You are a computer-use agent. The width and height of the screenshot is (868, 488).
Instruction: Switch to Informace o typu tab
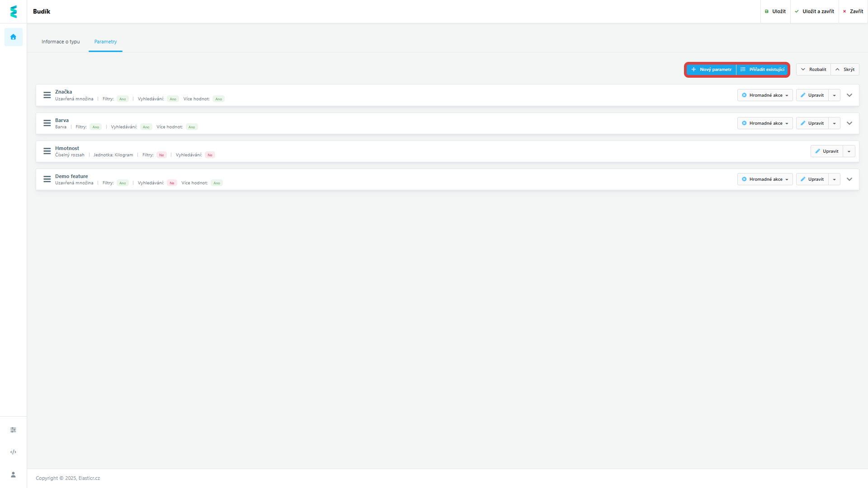[61, 42]
